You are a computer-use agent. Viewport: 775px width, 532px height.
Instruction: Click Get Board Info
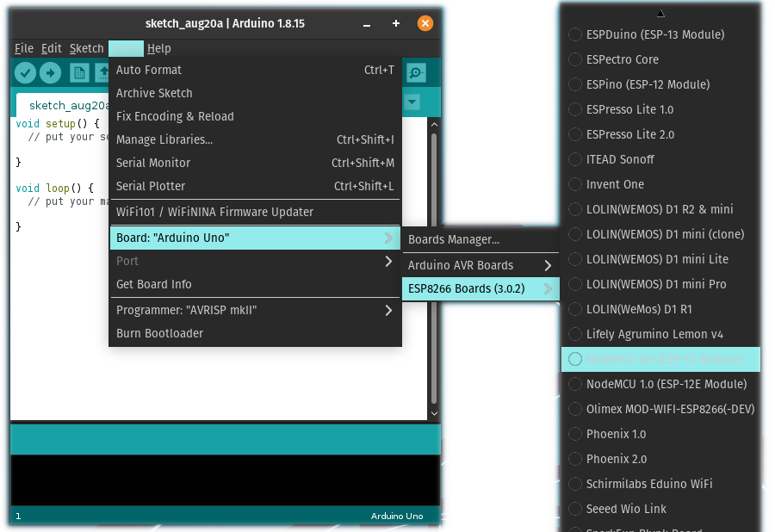click(255, 284)
